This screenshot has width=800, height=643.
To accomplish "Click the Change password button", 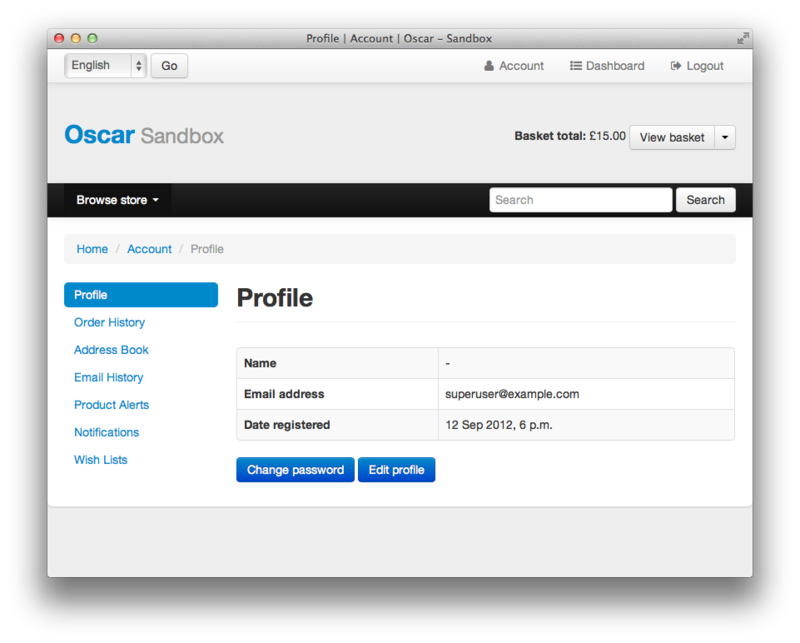I will click(295, 469).
